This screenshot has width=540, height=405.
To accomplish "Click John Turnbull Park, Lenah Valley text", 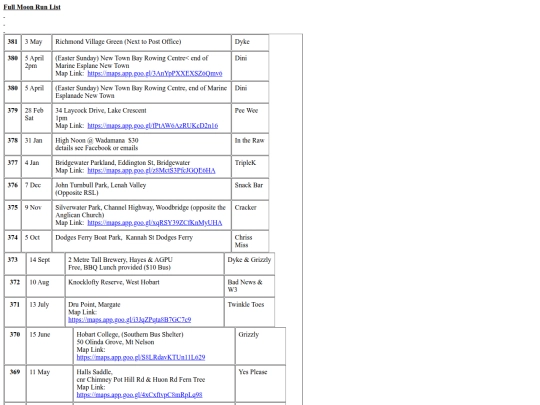I will [101, 185].
